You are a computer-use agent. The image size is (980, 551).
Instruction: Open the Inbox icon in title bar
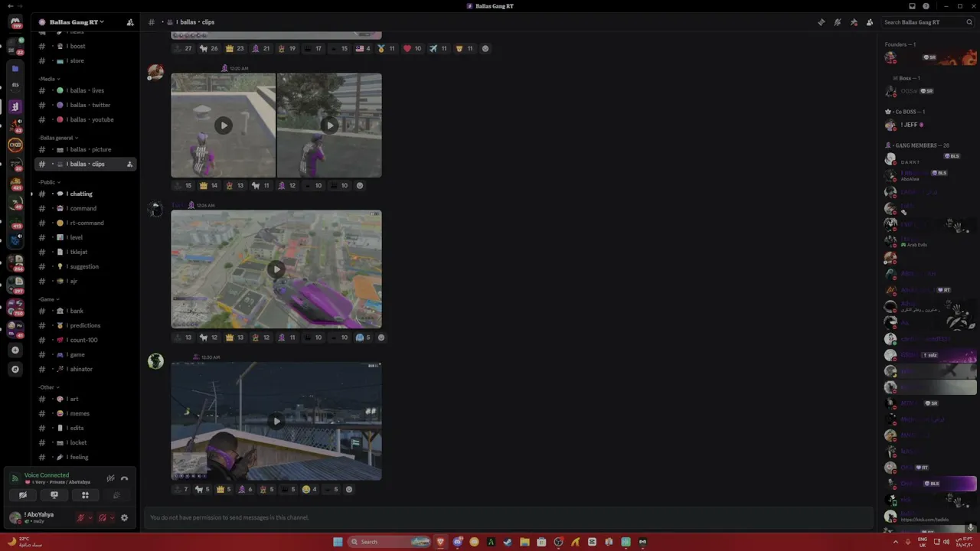click(912, 6)
